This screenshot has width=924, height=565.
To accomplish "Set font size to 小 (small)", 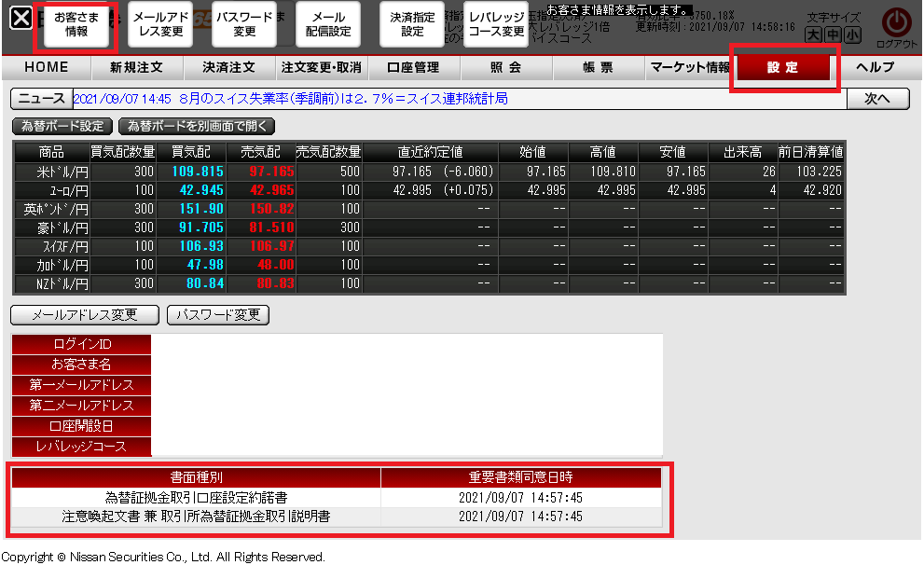I will coord(852,35).
